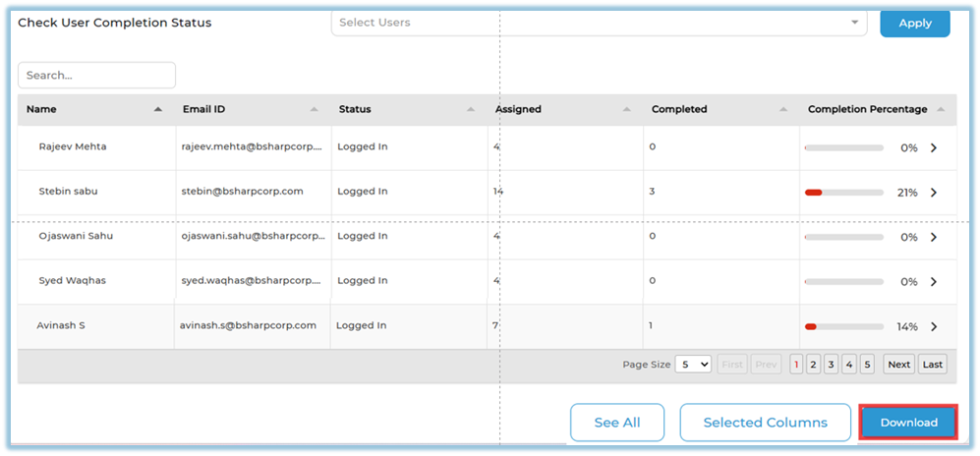Go to page 2 of results
980x456 pixels.
coord(813,365)
